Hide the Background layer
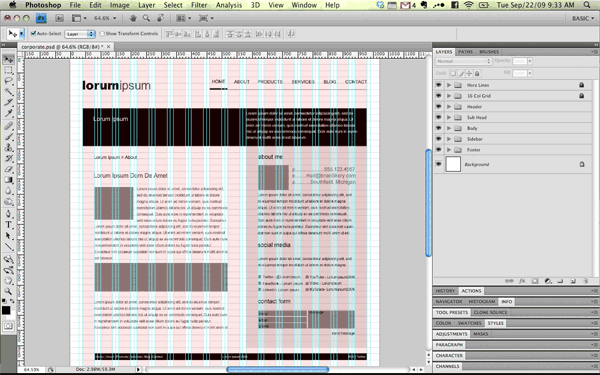600x375 pixels. coord(439,164)
